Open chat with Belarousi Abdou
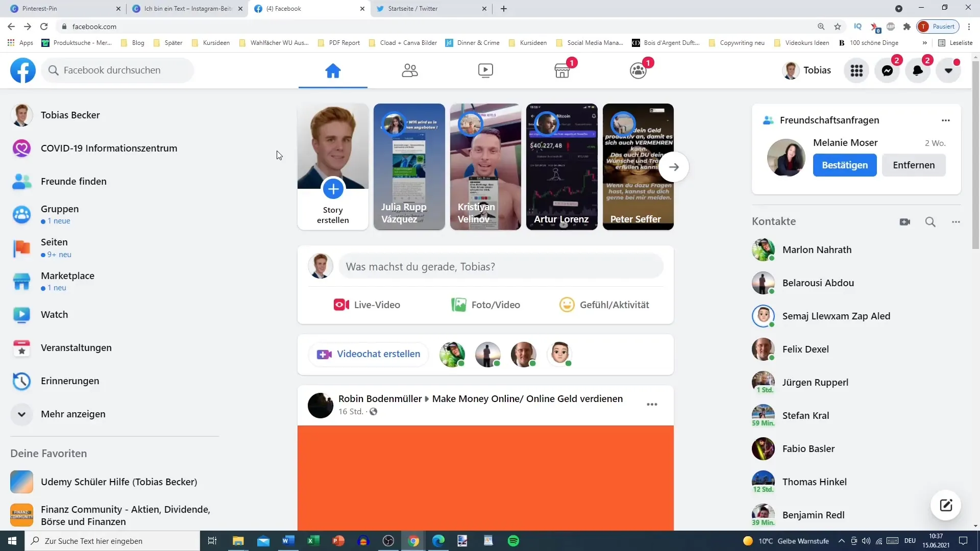Screen dimensions: 980x551 pyautogui.click(x=856, y=283)
